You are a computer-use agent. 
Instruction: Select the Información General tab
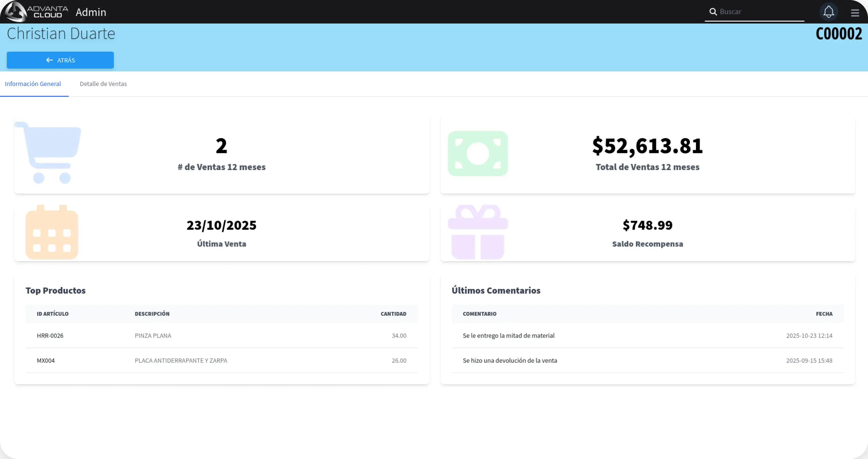[x=33, y=84]
